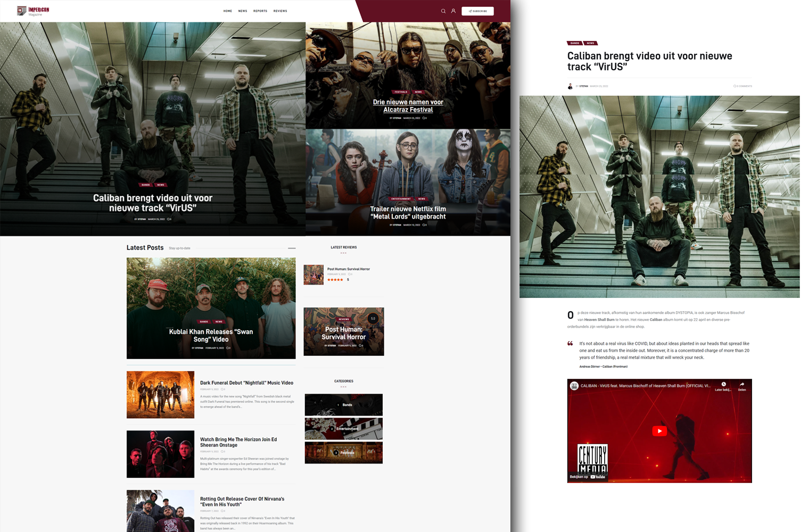This screenshot has width=809, height=532.
Task: Click the Century Media channel avatar on video
Action: 574,386
